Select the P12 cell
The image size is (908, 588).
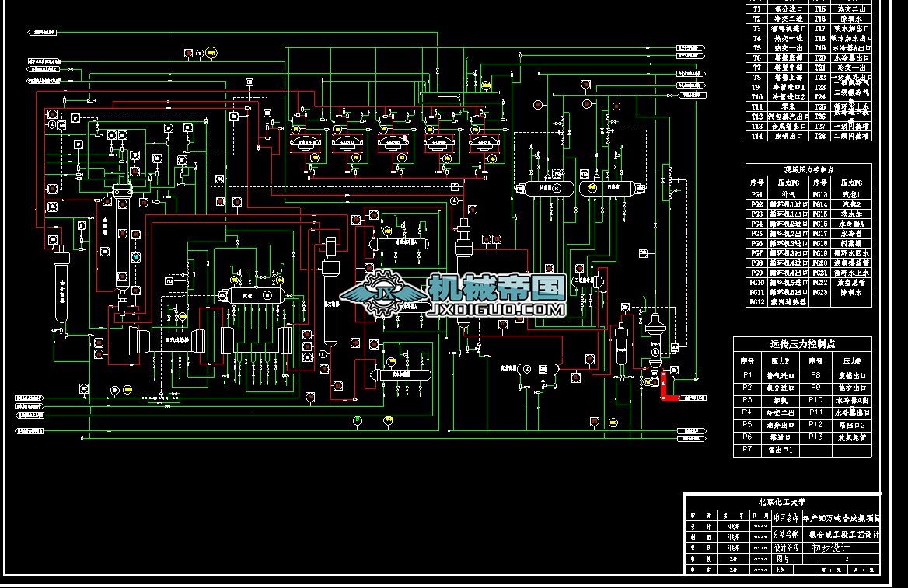(815, 424)
